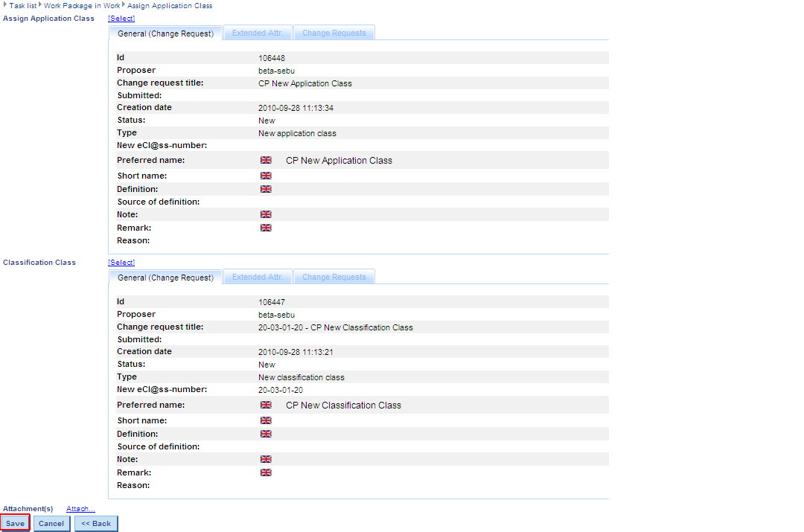Select the General (Change Request) tab for Classification Class

[x=165, y=278]
